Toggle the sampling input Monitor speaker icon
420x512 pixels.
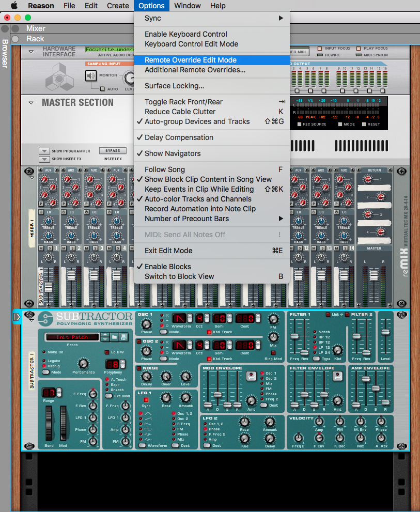pyautogui.click(x=91, y=76)
